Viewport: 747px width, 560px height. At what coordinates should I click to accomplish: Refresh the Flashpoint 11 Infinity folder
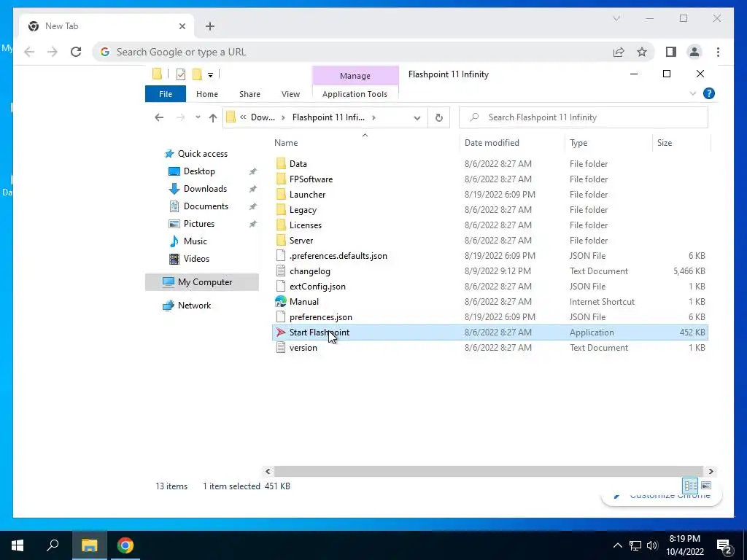point(438,117)
